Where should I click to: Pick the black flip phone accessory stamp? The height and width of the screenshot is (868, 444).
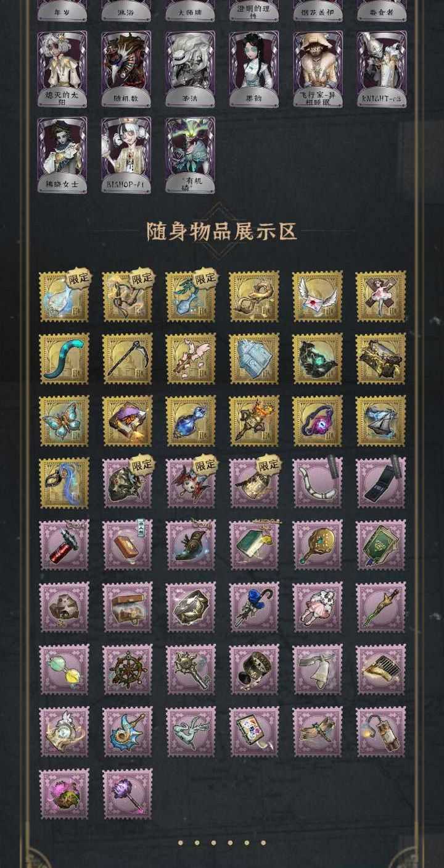[x=381, y=483]
